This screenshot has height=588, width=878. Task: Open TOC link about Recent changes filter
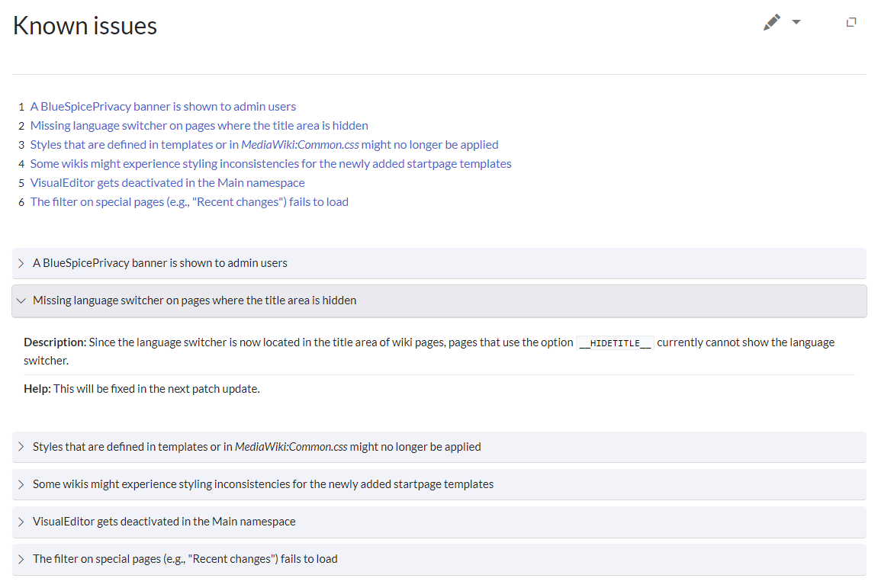coord(189,201)
